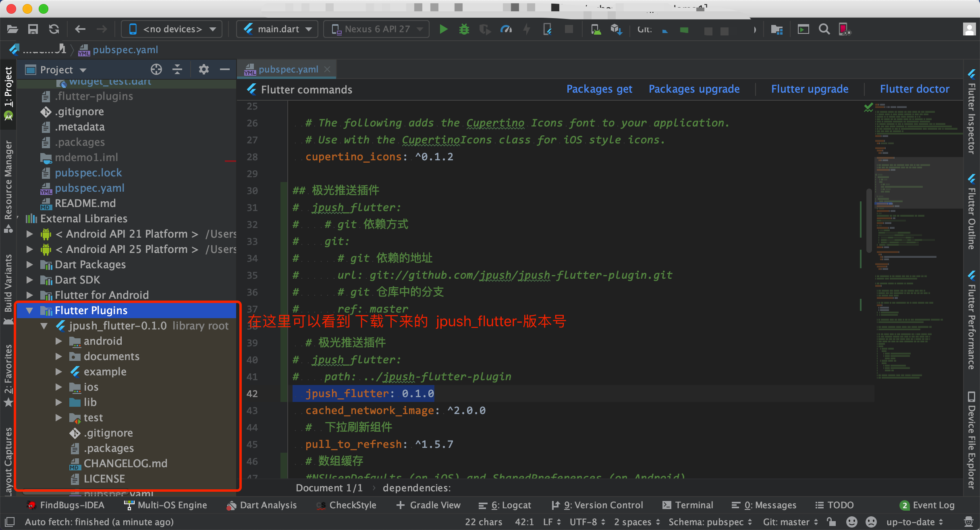
Task: Toggle the Flutter Outline side panel
Action: (972, 213)
